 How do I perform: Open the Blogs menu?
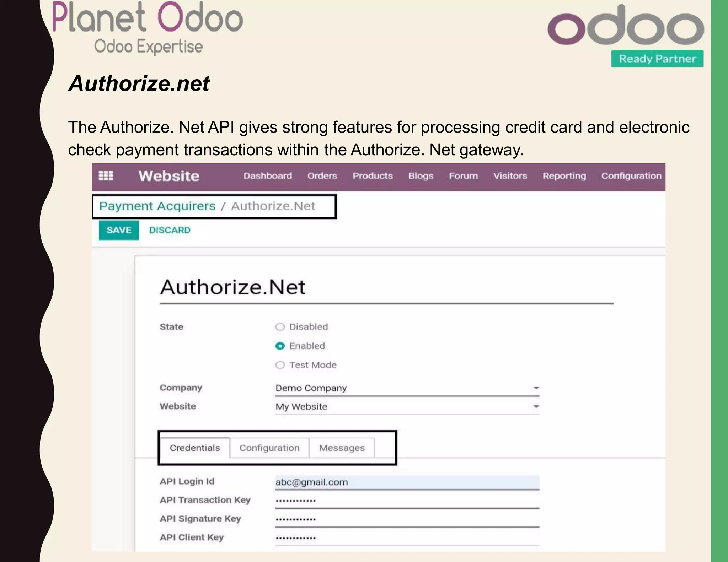point(421,176)
